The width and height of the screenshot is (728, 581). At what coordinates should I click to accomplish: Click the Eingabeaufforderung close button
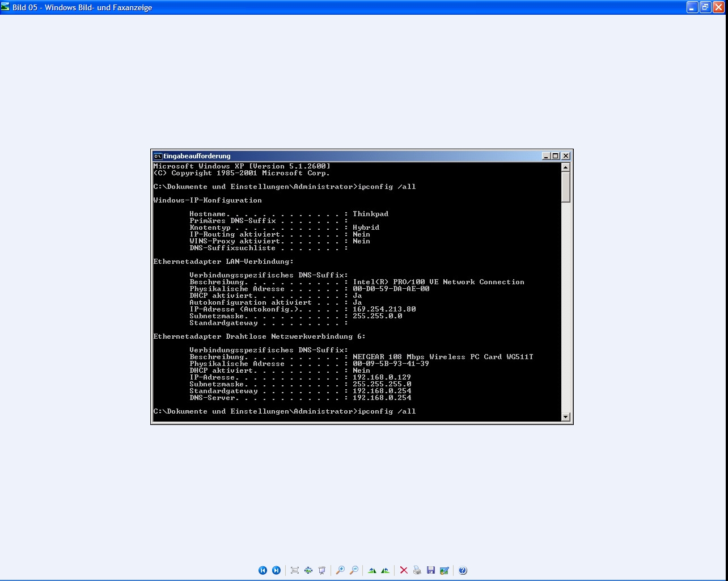tap(566, 156)
